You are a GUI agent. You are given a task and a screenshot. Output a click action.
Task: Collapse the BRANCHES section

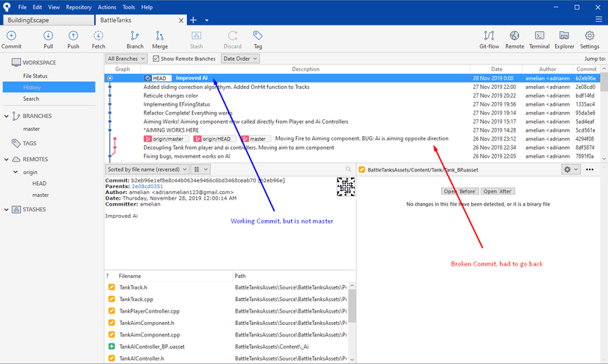pos(7,116)
